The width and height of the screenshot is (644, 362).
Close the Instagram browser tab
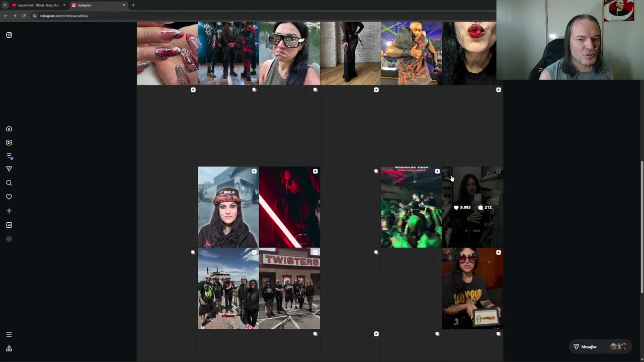tap(124, 5)
